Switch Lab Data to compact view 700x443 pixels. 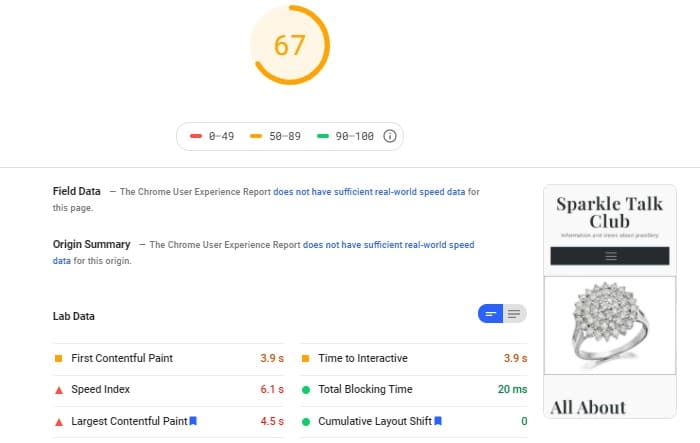[490, 313]
